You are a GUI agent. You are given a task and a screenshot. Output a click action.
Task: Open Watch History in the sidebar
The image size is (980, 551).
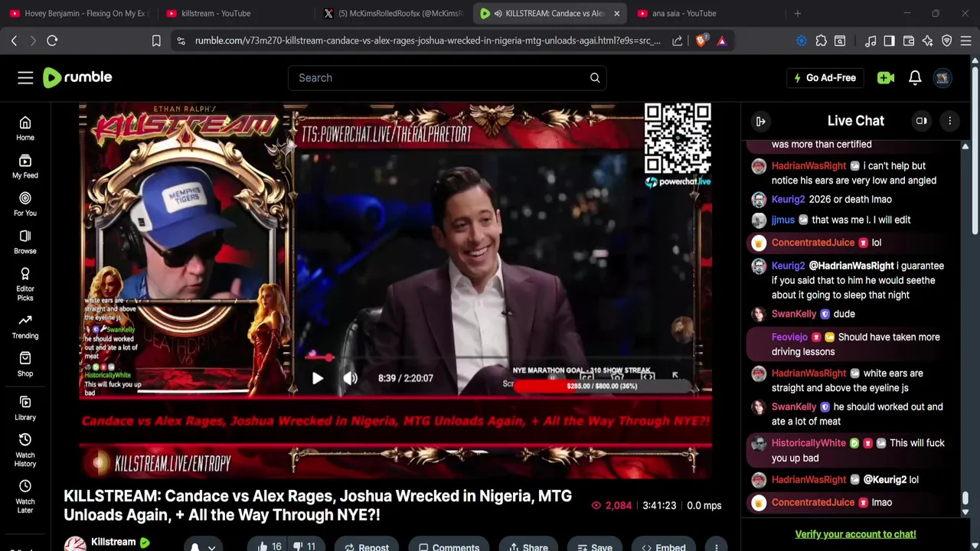coord(25,450)
